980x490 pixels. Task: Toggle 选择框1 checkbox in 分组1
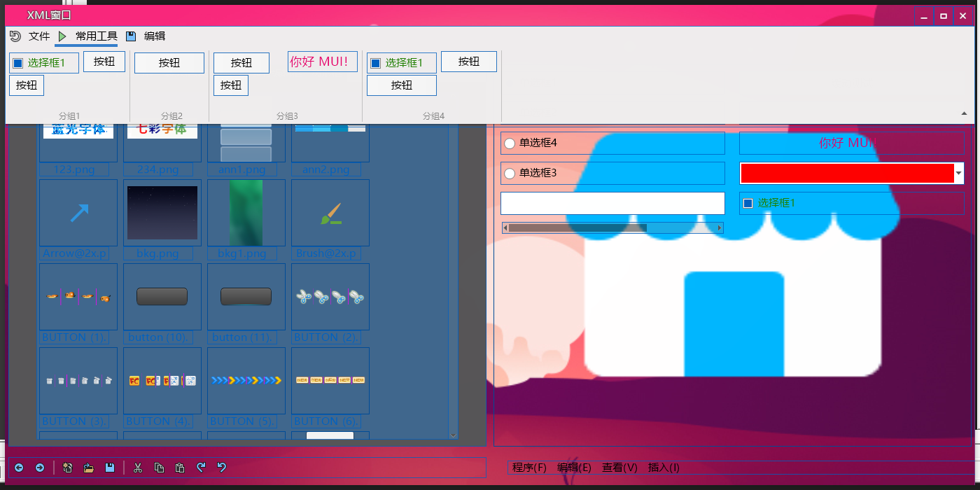pyautogui.click(x=18, y=63)
